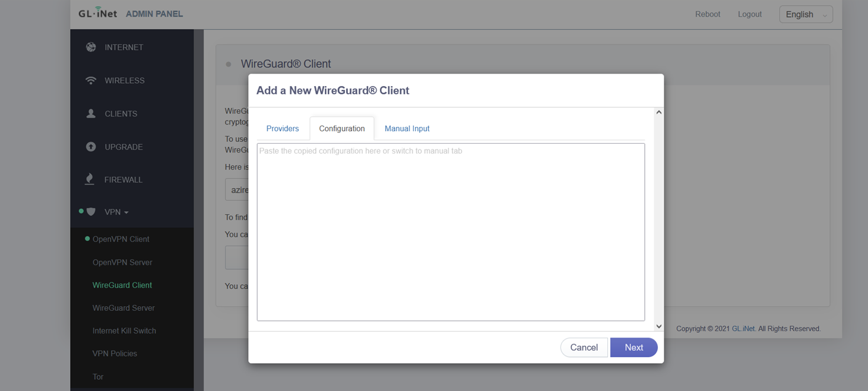Viewport: 868px width, 391px height.
Task: Click the Internet globe icon in sidebar
Action: pyautogui.click(x=91, y=47)
